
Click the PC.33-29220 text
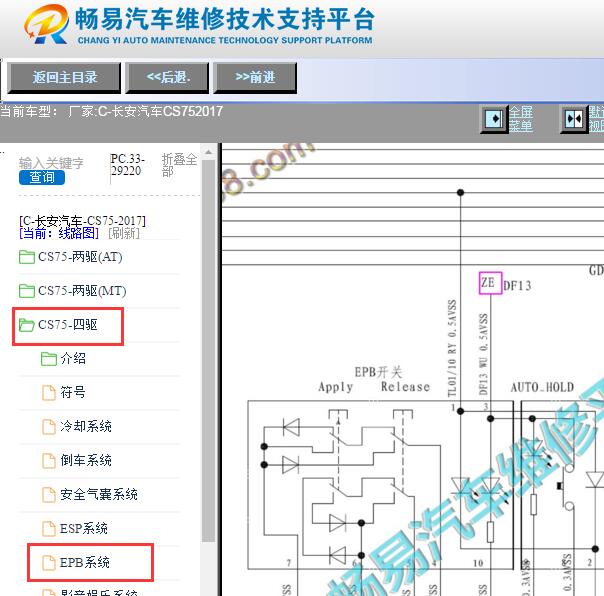[x=128, y=165]
